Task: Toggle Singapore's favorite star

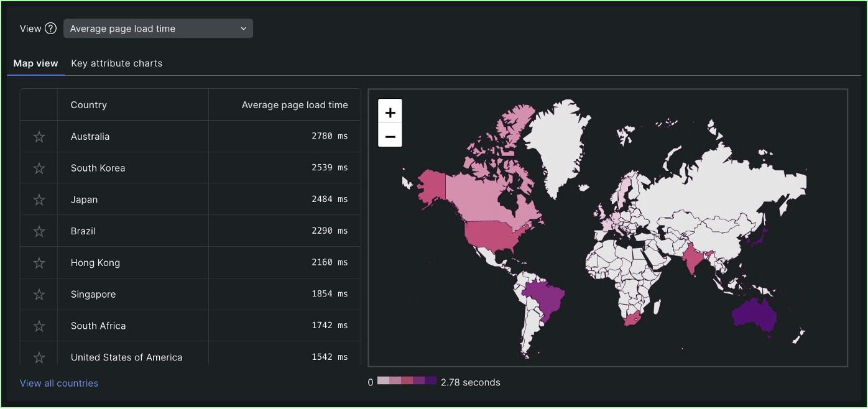Action: pos(39,294)
